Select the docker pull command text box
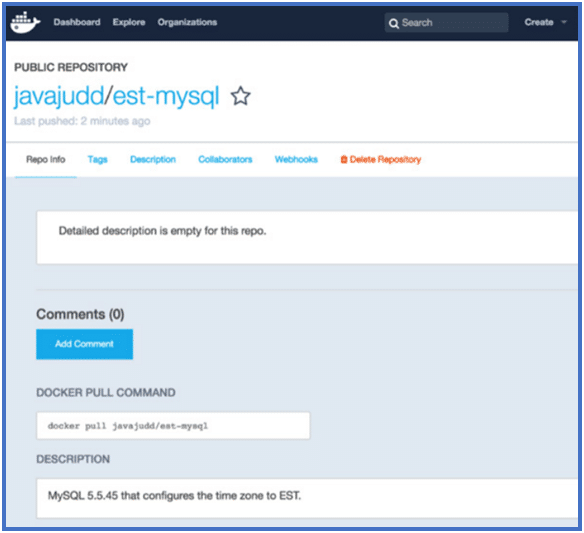The image size is (584, 533). pyautogui.click(x=173, y=426)
